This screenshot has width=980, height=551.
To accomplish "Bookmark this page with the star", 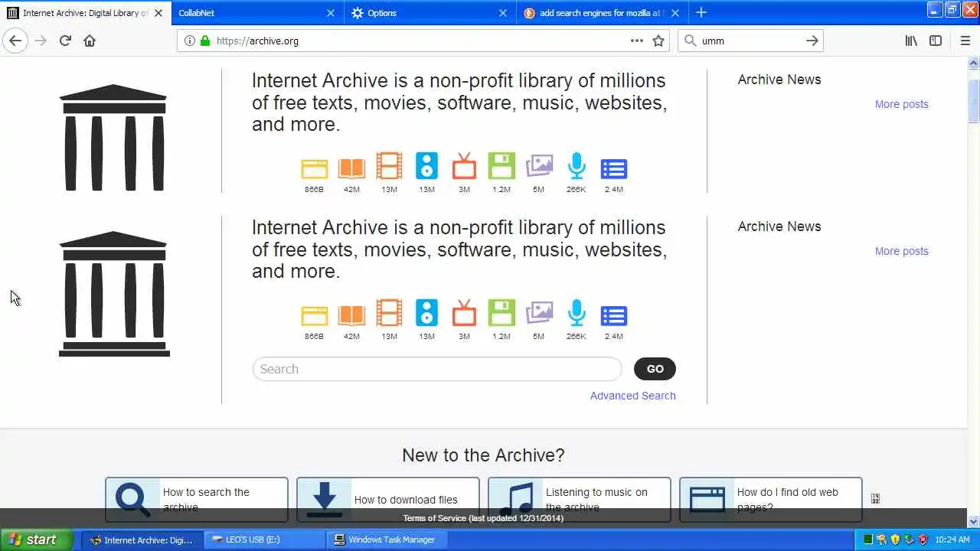I will (x=658, y=41).
